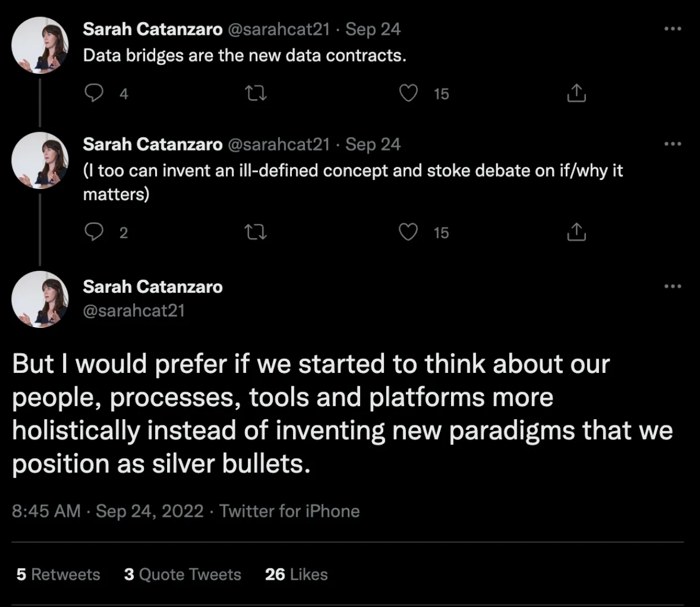700x607 pixels.
Task: Reply to the "Data bridges" tweet
Action: pyautogui.click(x=94, y=93)
